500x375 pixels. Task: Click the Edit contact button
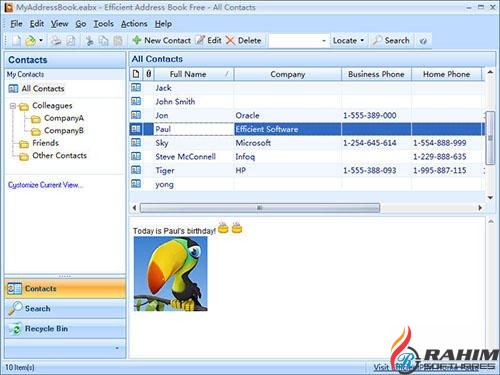209,41
